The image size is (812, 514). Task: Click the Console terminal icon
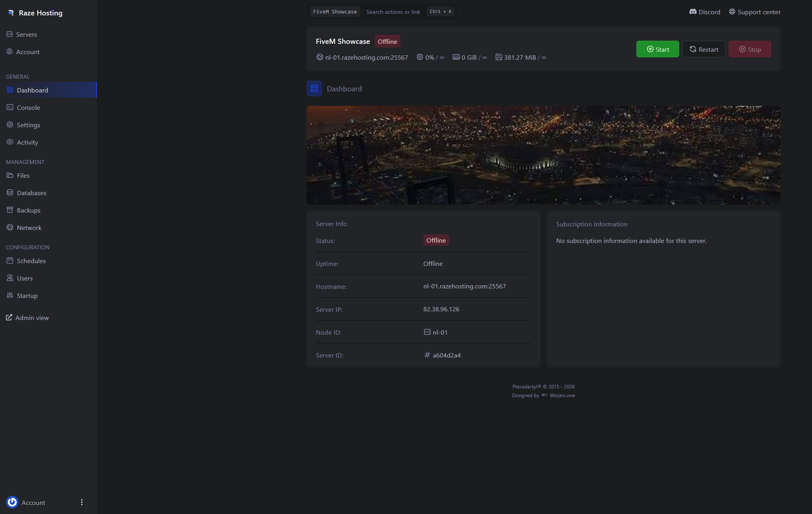coord(10,107)
